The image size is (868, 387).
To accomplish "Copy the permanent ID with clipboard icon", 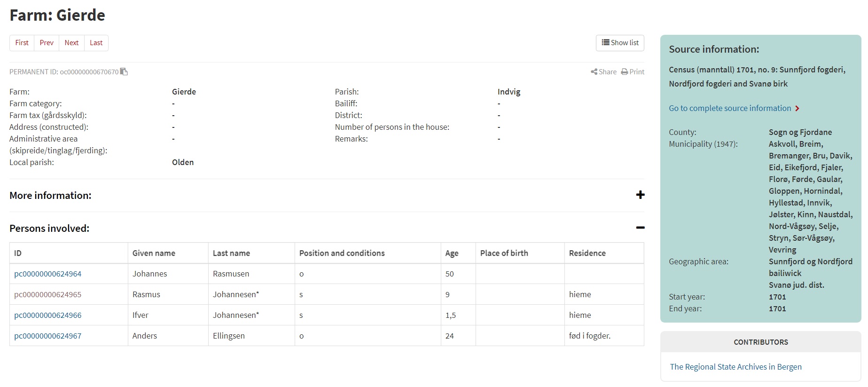I will [124, 71].
